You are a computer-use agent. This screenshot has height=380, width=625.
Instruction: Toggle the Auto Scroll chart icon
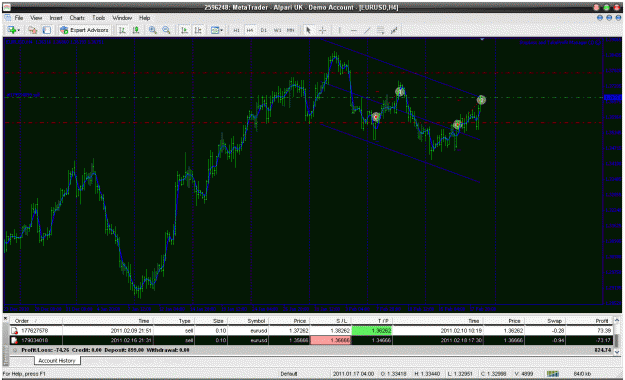click(x=184, y=30)
